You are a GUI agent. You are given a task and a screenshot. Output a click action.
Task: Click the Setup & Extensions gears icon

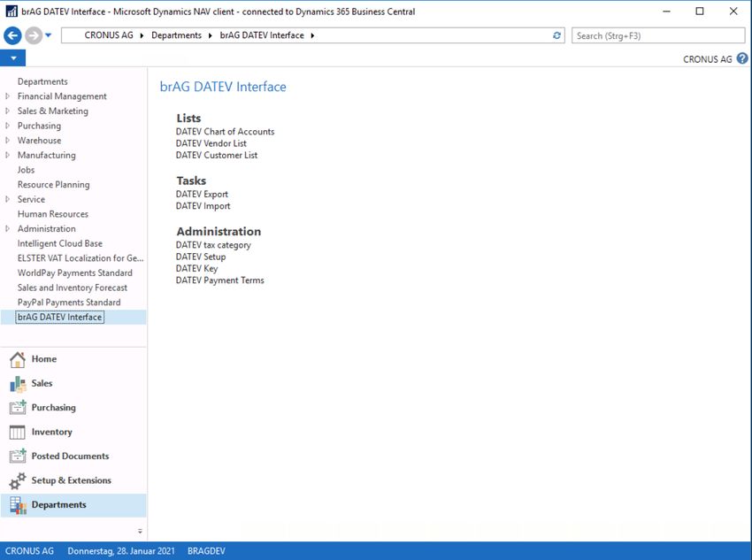pos(18,480)
